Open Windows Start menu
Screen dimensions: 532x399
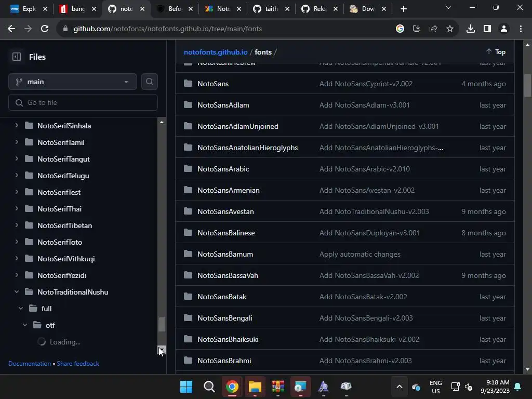pyautogui.click(x=187, y=387)
